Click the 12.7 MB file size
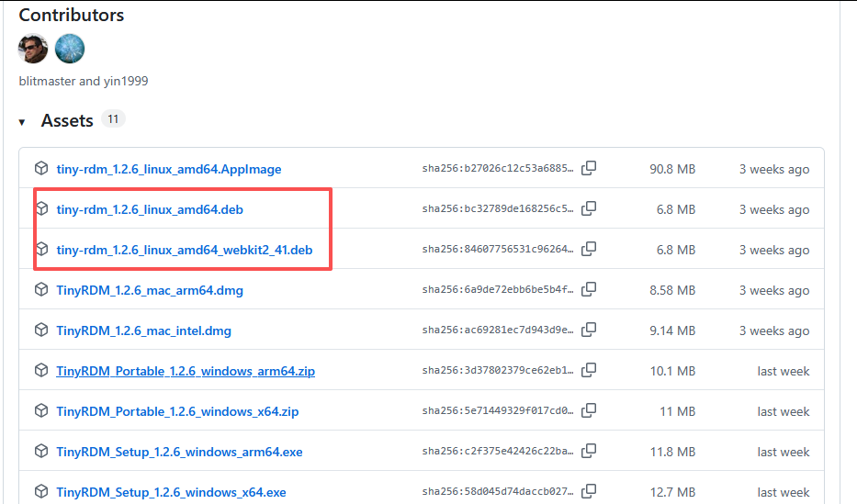The height and width of the screenshot is (504, 857). [672, 493]
